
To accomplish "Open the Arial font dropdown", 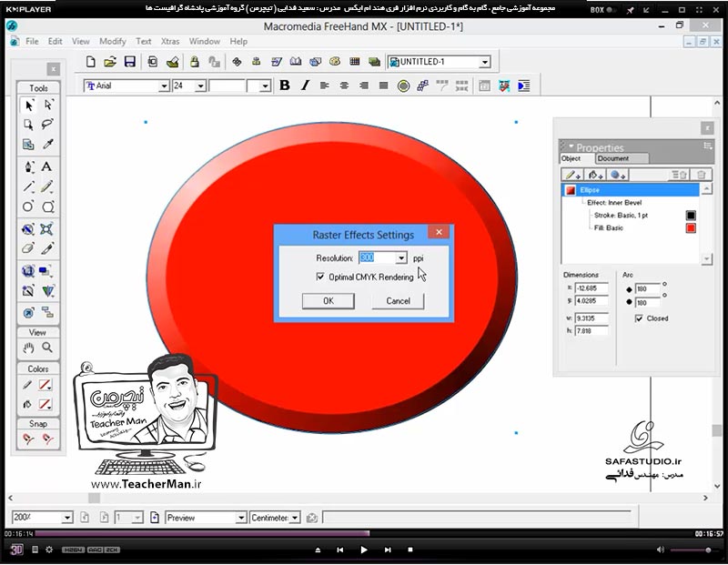I will (164, 86).
